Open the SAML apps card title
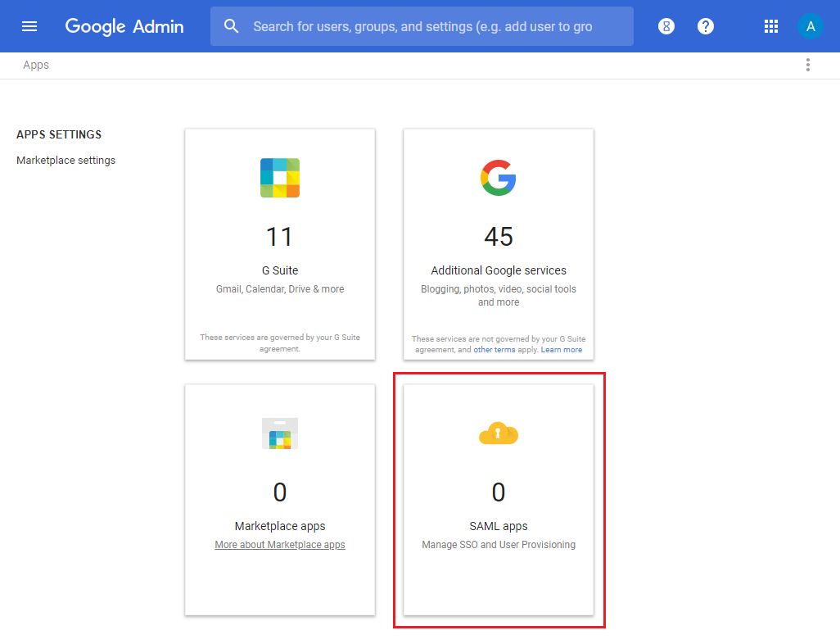Screen dimensions: 840x644 click(x=499, y=526)
